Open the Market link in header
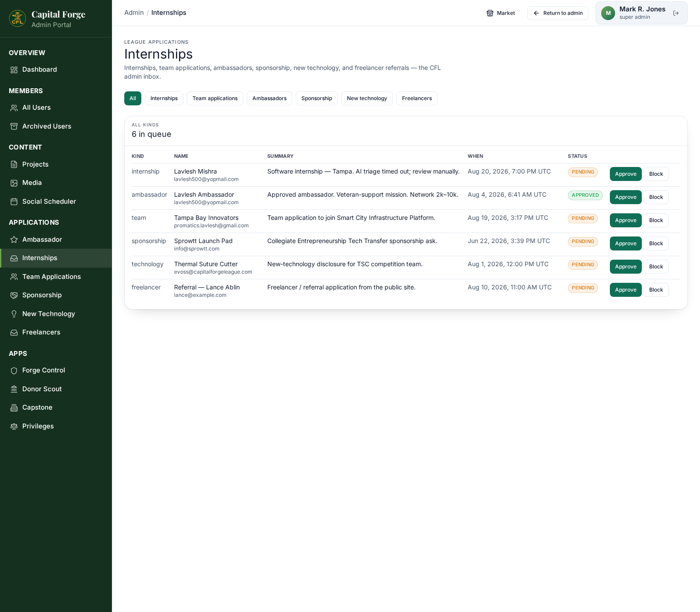Screen dimensions: 700x612 click(501, 13)
